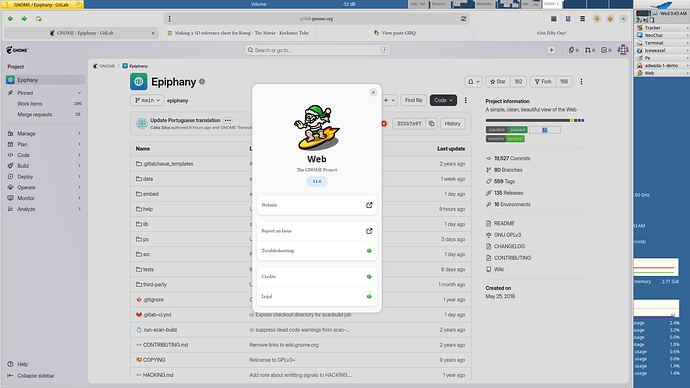The height and width of the screenshot is (388, 690).
Task: Open the notification bell dropdown
Action: (x=473, y=81)
